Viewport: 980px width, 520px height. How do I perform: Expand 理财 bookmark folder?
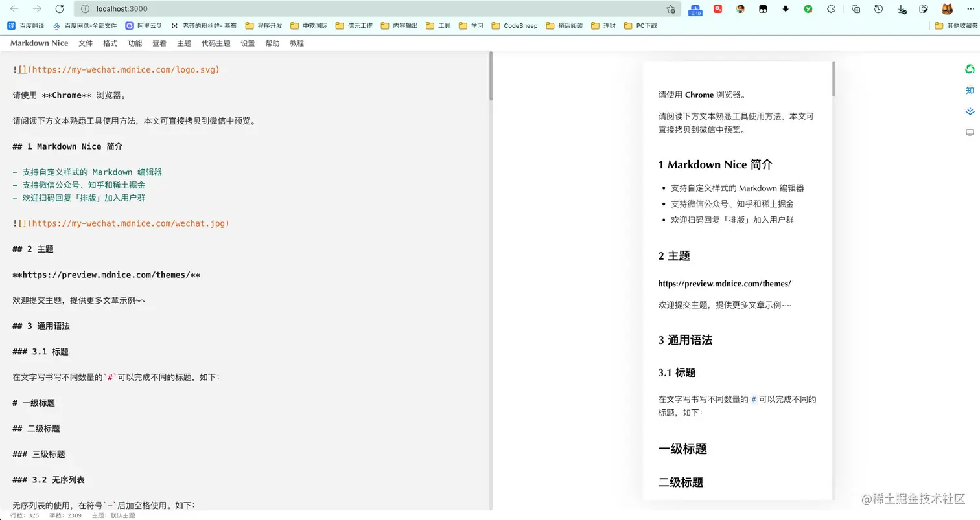(603, 26)
